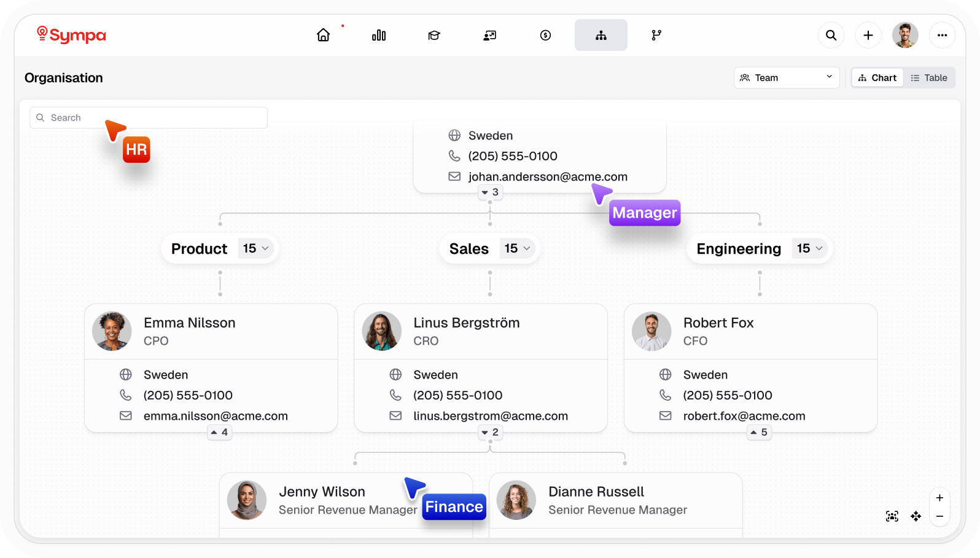The width and height of the screenshot is (980, 558).
Task: Select the organisation chart nav icon
Action: pyautogui.click(x=601, y=35)
